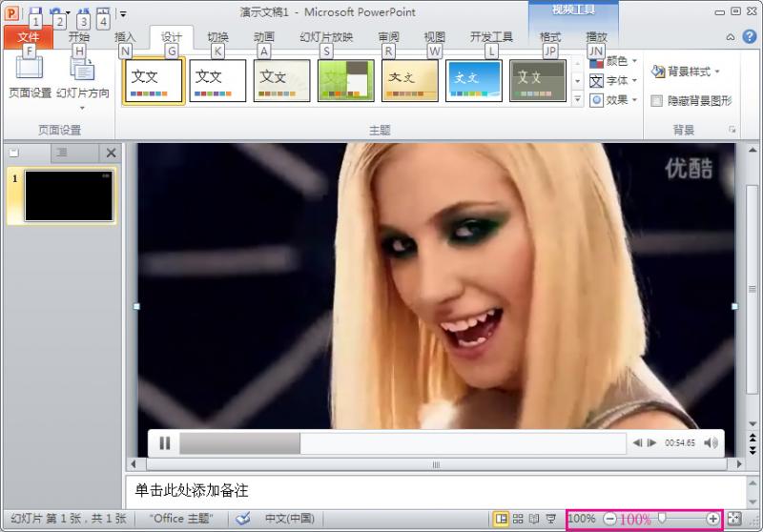The height and width of the screenshot is (532, 763).
Task: Open the 动画 animations tab
Action: (264, 37)
